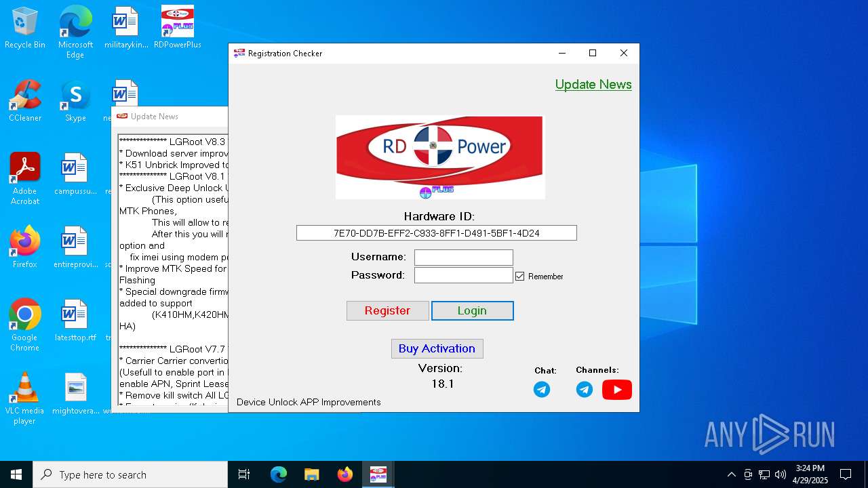This screenshot has width=868, height=488.
Task: Close the Registration Checker window
Action: coord(624,53)
